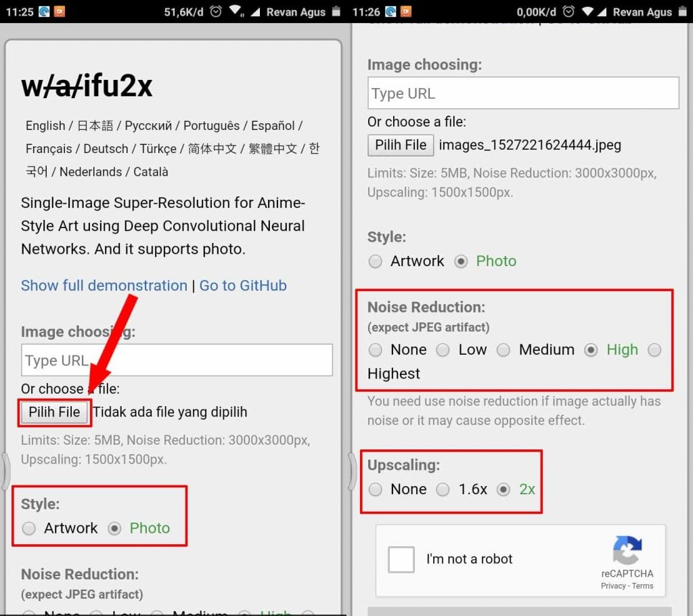Click Pilih File button beside images_1527221624444.jpeg
This screenshot has width=693, height=616.
[x=401, y=145]
